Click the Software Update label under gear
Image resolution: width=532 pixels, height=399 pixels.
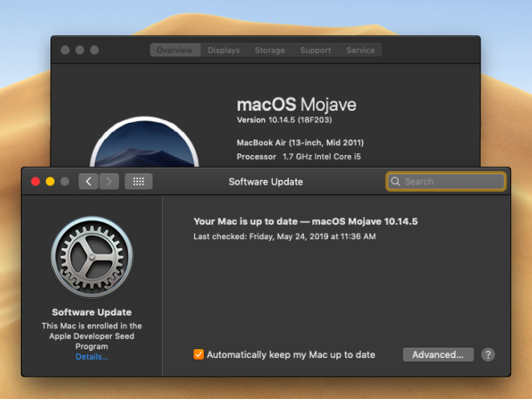coord(91,312)
